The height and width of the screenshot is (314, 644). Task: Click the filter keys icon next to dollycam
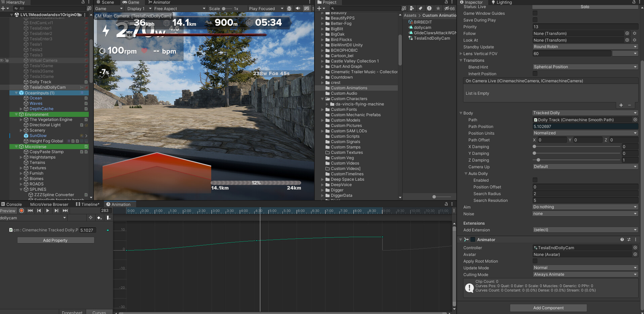(90, 218)
